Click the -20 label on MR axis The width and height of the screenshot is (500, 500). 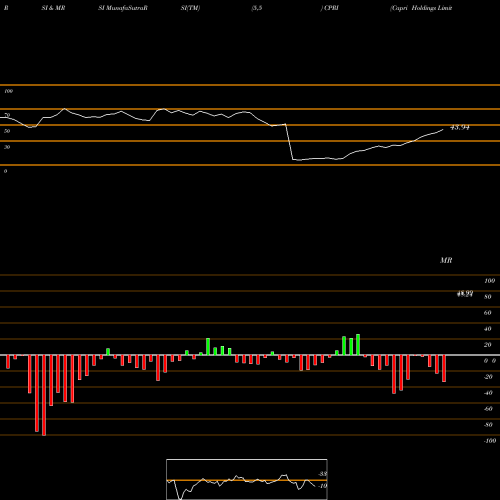488,377
